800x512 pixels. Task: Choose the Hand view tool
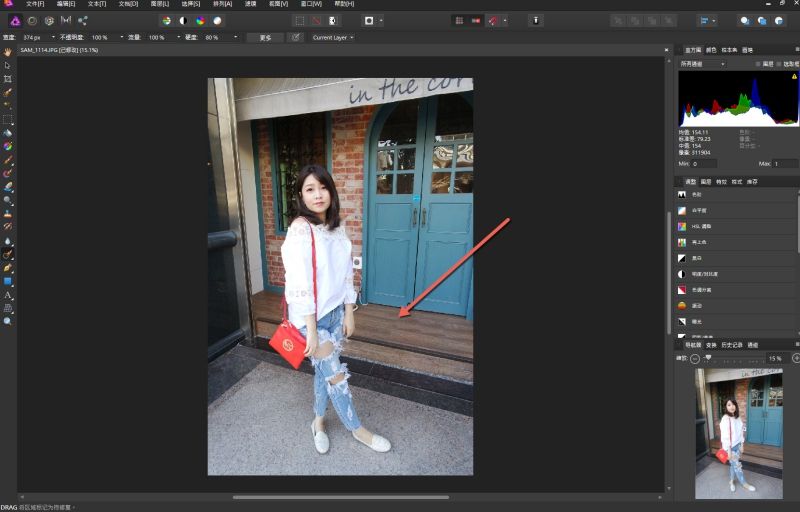point(8,51)
